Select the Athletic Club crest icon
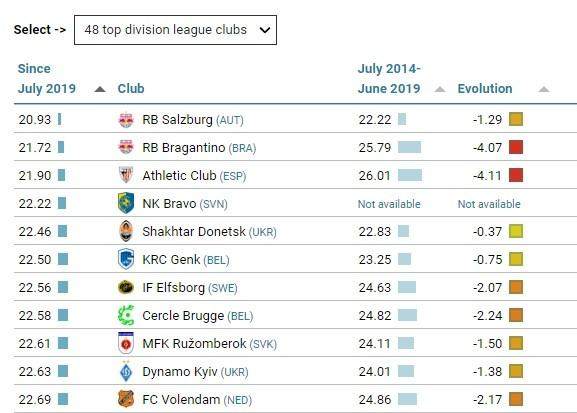Screen dimensions: 577x413 click(x=126, y=175)
